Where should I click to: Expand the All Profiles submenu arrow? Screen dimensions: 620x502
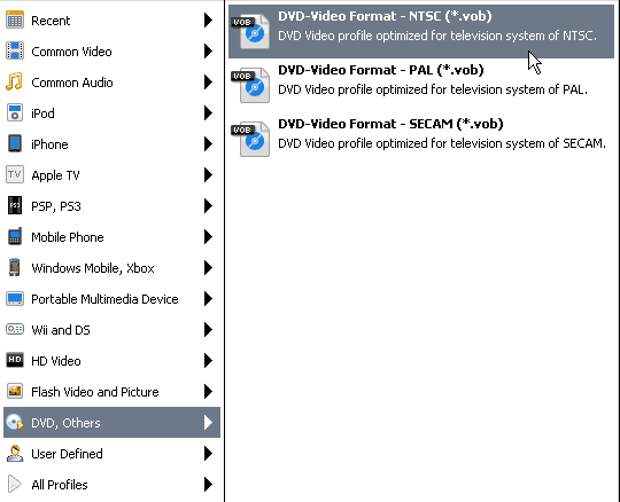click(208, 485)
